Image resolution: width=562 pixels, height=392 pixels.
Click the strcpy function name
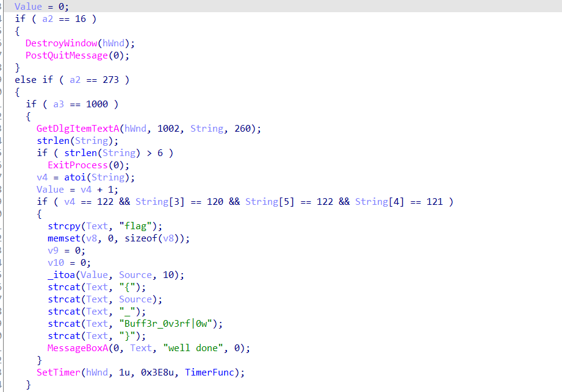(x=64, y=226)
